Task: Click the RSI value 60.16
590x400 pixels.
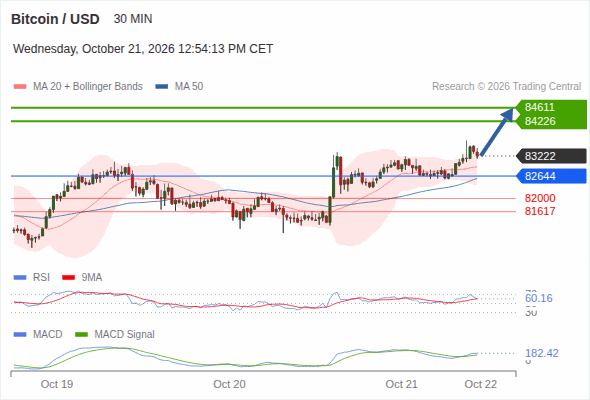Action: [x=539, y=298]
